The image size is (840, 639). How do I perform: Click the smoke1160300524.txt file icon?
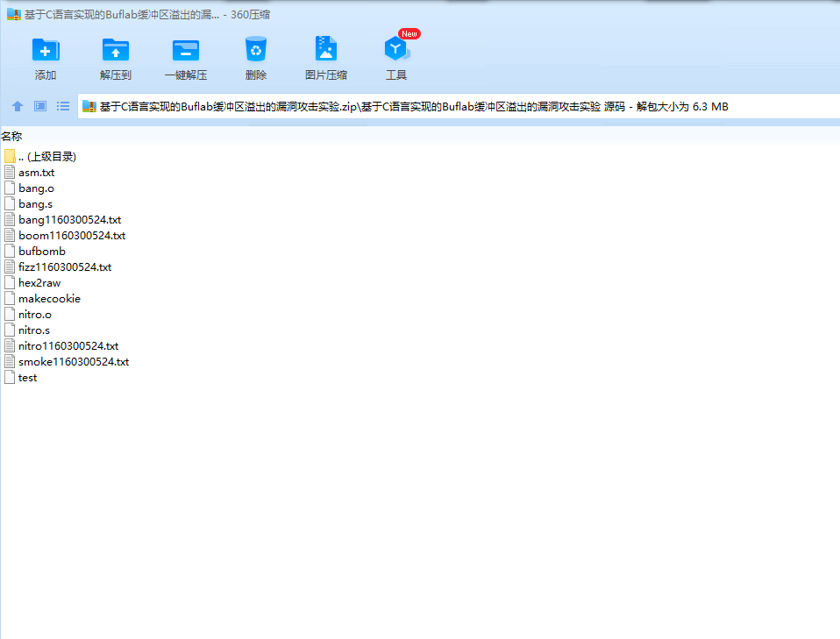(x=10, y=361)
